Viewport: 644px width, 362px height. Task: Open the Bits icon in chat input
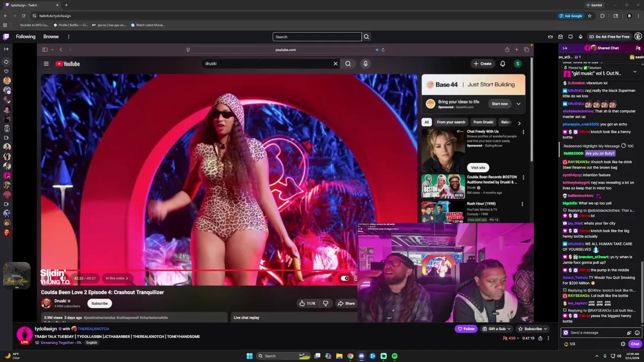tap(629, 333)
